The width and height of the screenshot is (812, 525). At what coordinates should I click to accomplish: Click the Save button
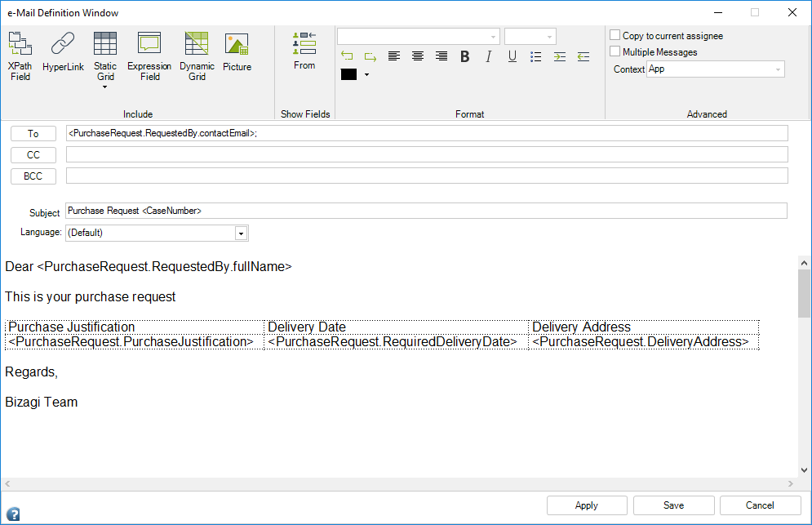[674, 505]
